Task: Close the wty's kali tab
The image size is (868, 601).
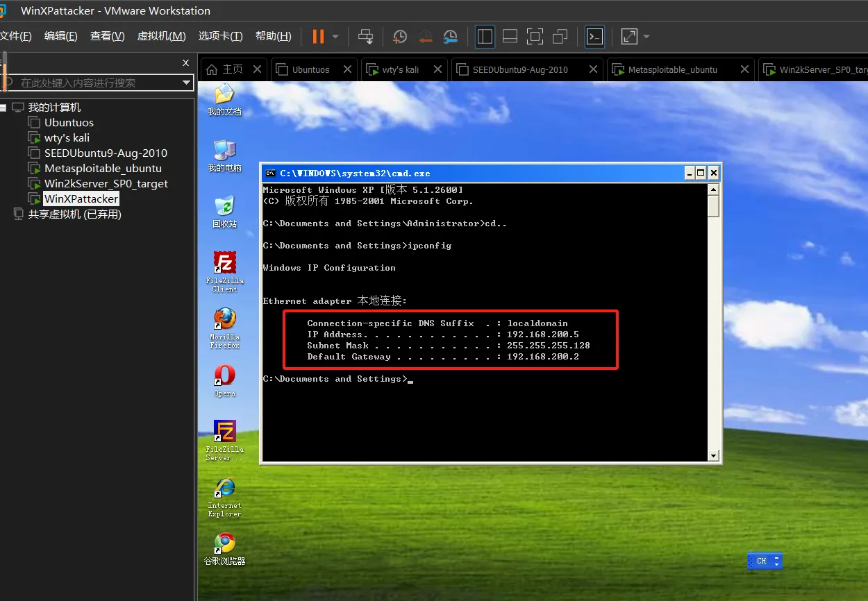Action: [437, 69]
